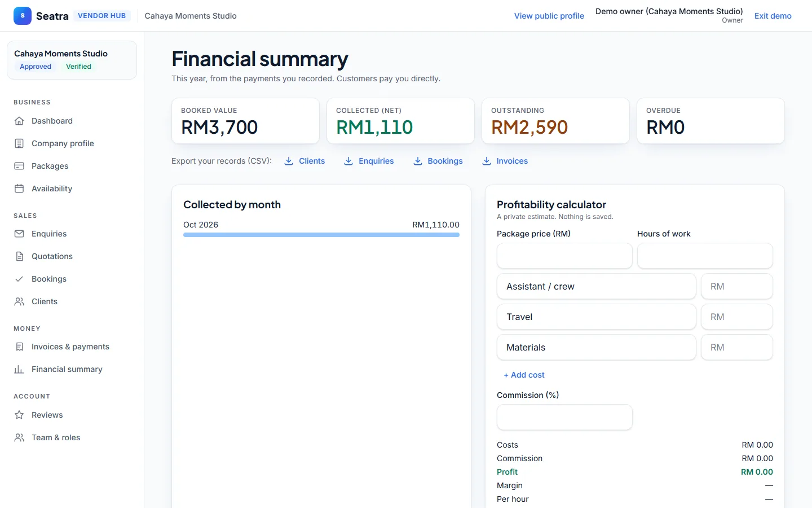Click Exit demo link
The height and width of the screenshot is (508, 812).
(773, 16)
